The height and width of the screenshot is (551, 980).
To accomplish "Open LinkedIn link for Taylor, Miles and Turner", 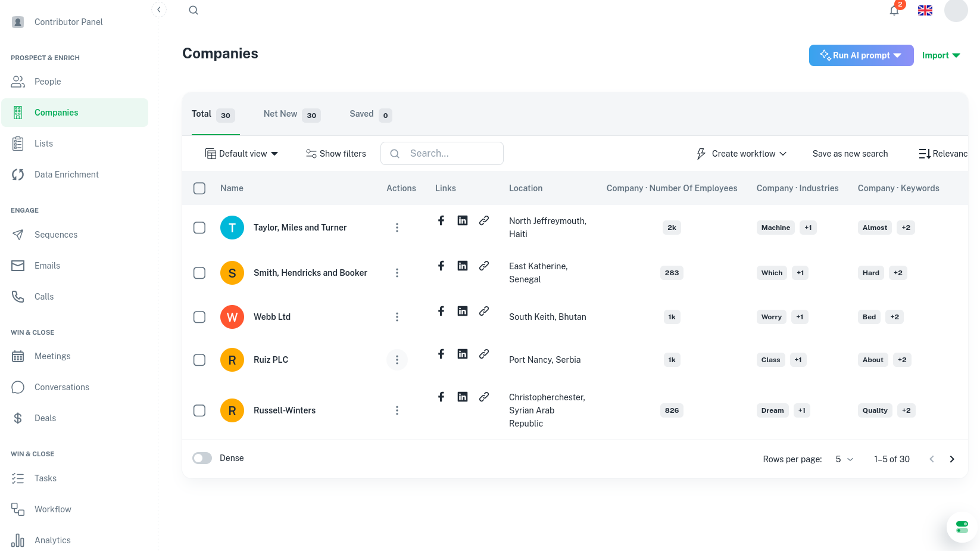I will pos(463,220).
